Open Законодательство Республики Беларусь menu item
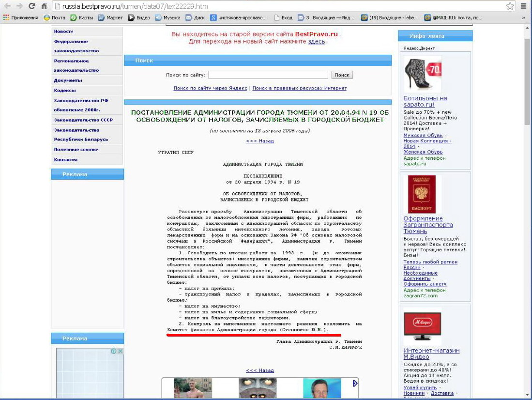The image size is (532, 400). 81,135
